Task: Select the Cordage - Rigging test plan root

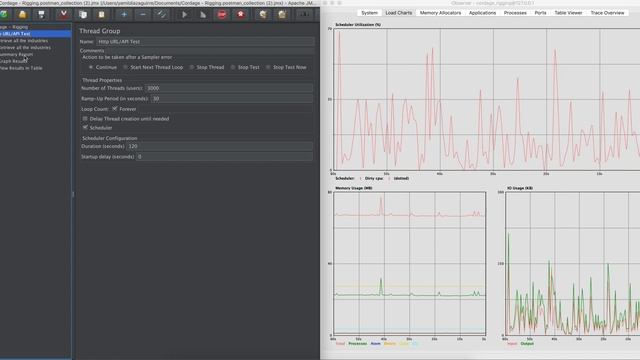Action: coord(14,27)
